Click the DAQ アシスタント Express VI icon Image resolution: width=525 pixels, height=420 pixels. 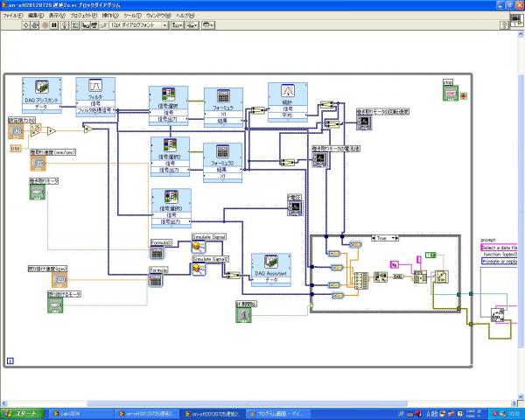42,87
